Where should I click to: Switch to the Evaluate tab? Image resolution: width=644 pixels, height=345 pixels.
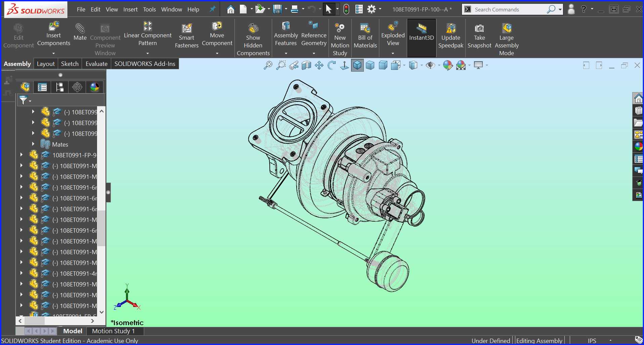click(x=96, y=64)
